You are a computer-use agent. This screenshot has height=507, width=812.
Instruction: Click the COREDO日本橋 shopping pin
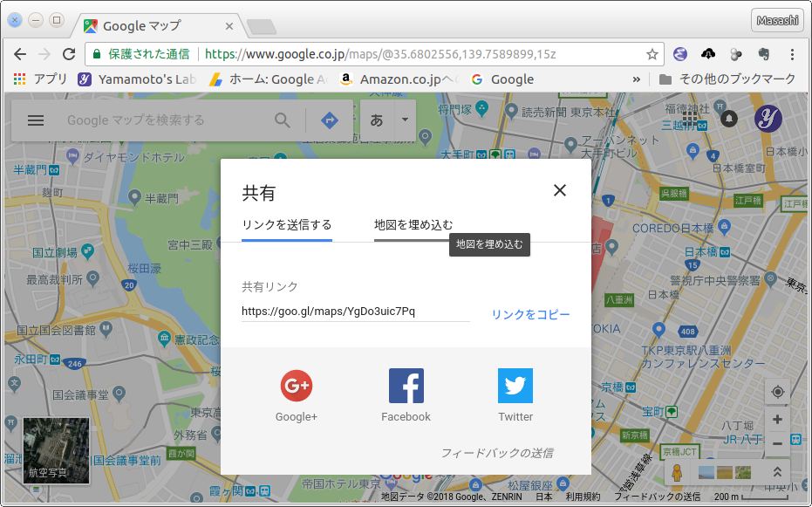pos(725,226)
